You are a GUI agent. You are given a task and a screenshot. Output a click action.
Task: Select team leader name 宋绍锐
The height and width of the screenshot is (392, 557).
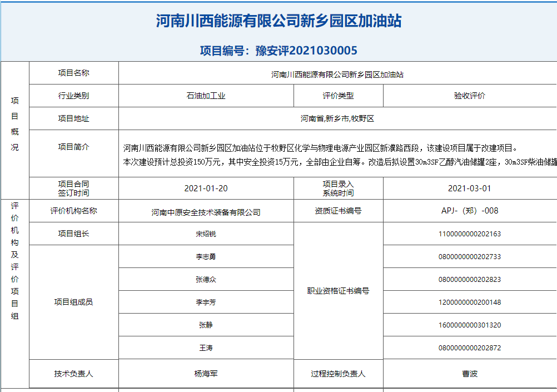pyautogui.click(x=206, y=234)
